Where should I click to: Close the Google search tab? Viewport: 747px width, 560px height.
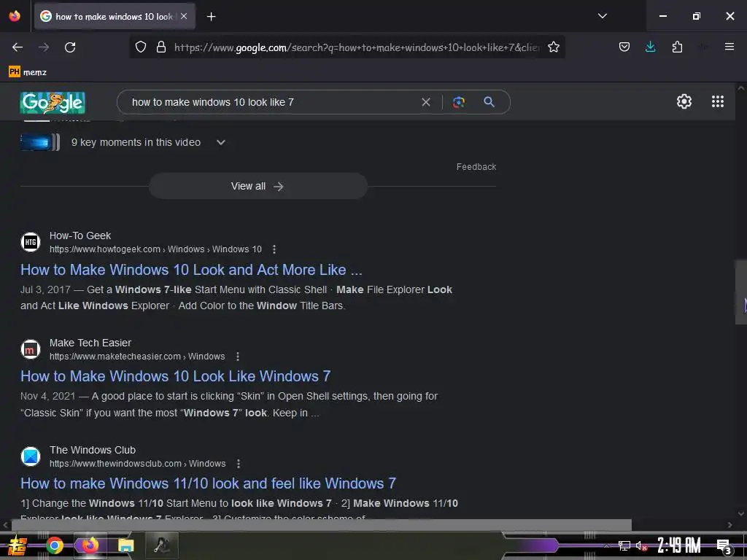click(184, 16)
